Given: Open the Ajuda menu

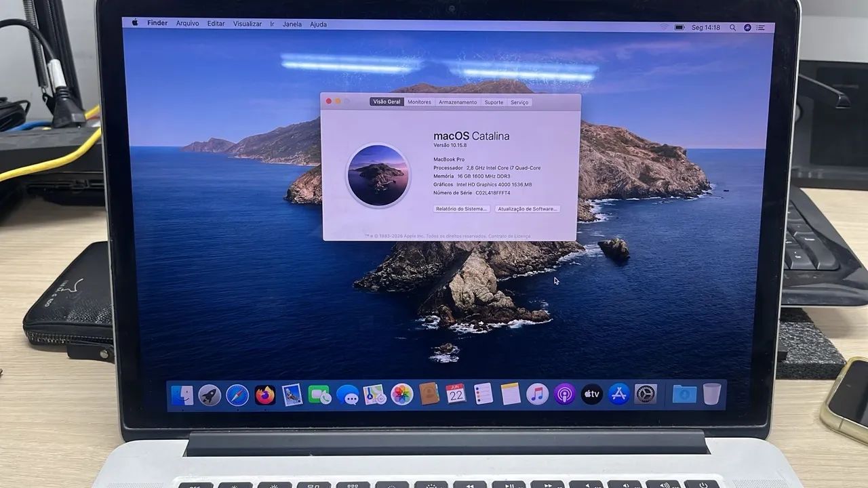Looking at the screenshot, I should [x=318, y=24].
